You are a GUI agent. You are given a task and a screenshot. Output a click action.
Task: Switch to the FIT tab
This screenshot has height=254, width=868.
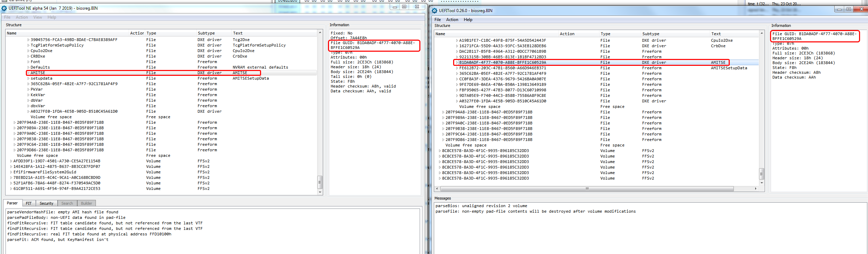pyautogui.click(x=29, y=203)
